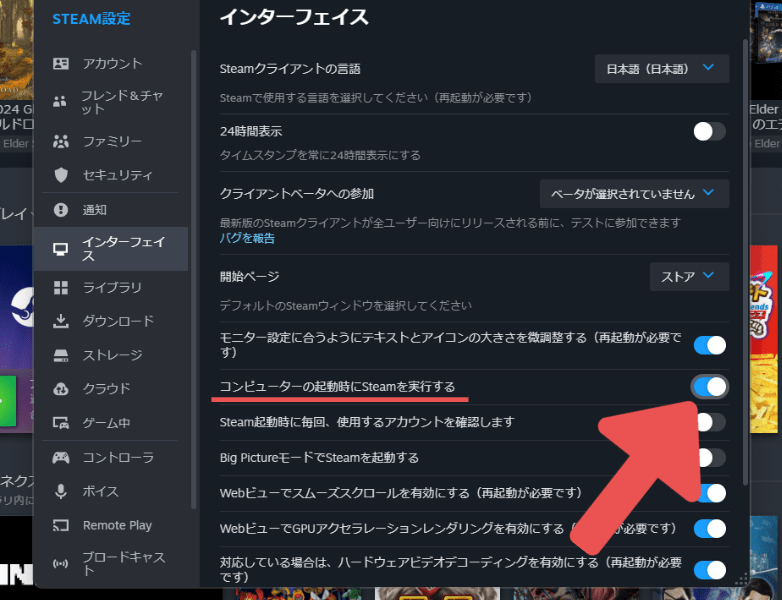Image resolution: width=782 pixels, height=600 pixels.
Task: Toggle text and icon scaling for monitor switch
Action: click(709, 345)
